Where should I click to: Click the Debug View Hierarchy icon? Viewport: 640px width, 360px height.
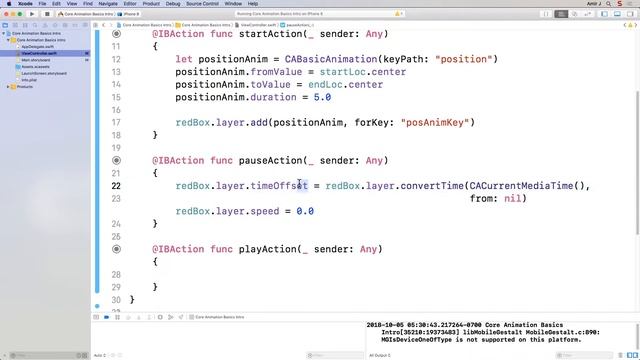(160, 317)
